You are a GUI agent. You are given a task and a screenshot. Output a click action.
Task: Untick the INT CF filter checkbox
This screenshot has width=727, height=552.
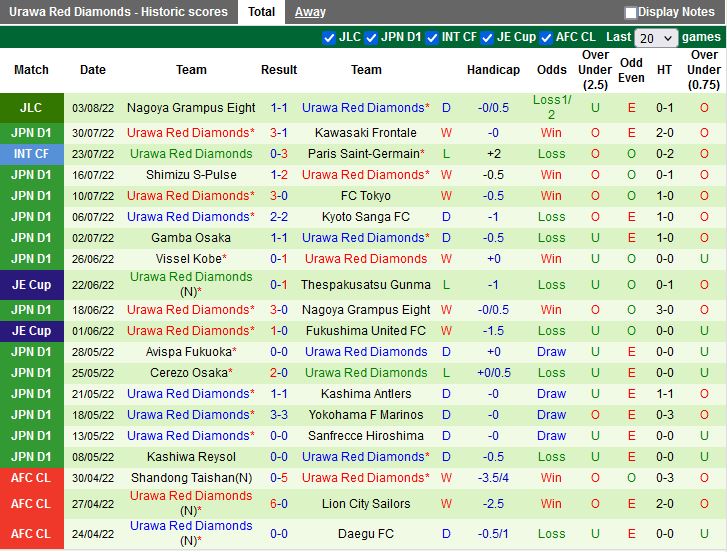point(432,38)
